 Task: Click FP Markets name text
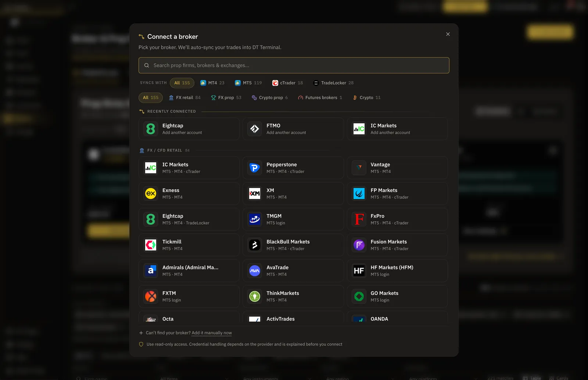(384, 190)
